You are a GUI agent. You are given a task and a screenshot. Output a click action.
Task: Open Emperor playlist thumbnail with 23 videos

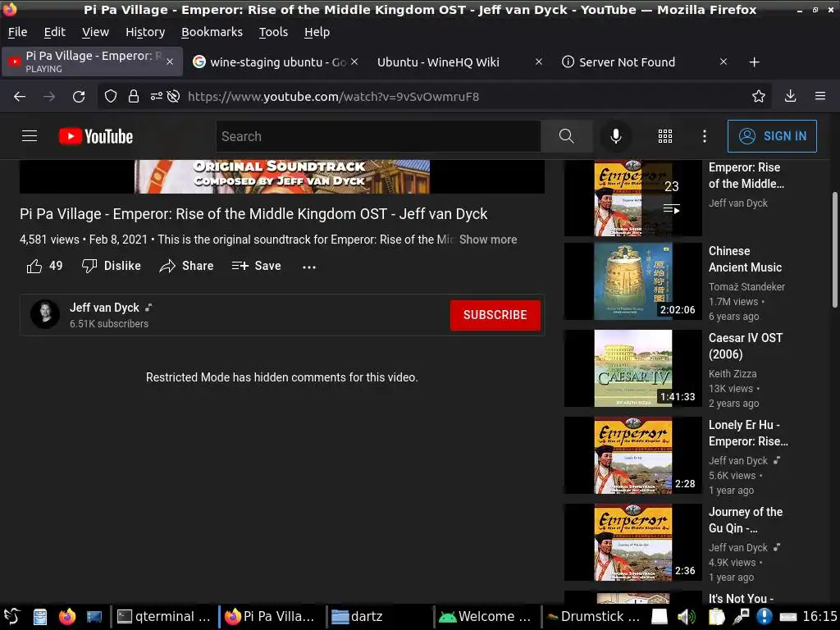point(633,198)
